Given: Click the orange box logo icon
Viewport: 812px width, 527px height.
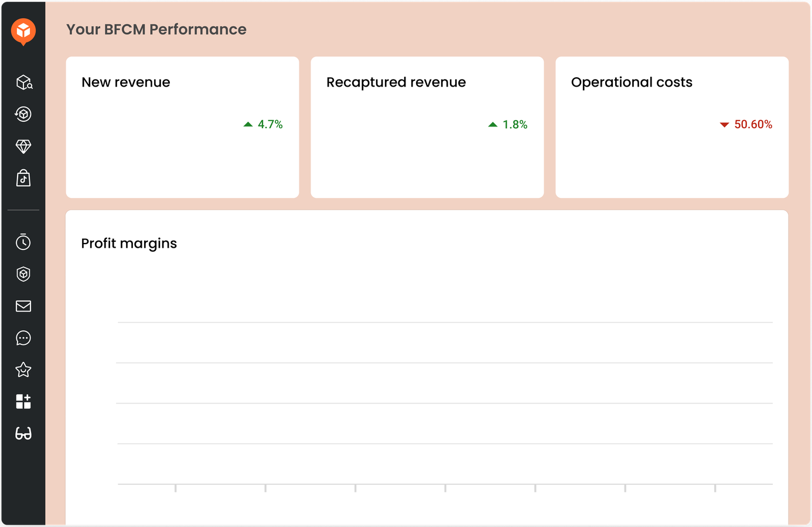Looking at the screenshot, I should 23,30.
